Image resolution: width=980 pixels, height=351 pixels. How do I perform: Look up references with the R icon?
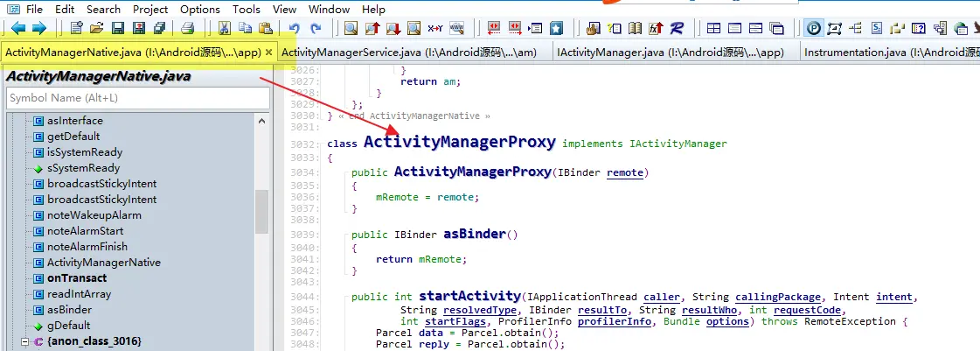point(677,27)
